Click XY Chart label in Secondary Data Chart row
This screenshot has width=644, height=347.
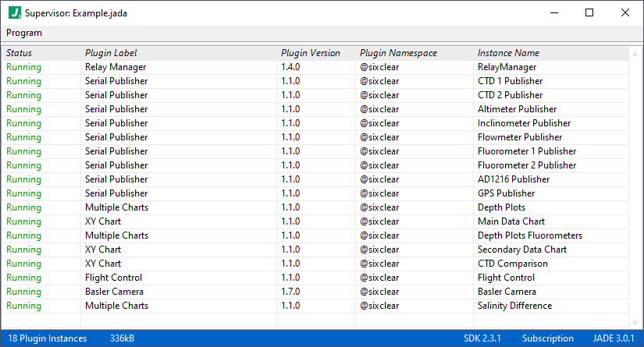coord(103,250)
